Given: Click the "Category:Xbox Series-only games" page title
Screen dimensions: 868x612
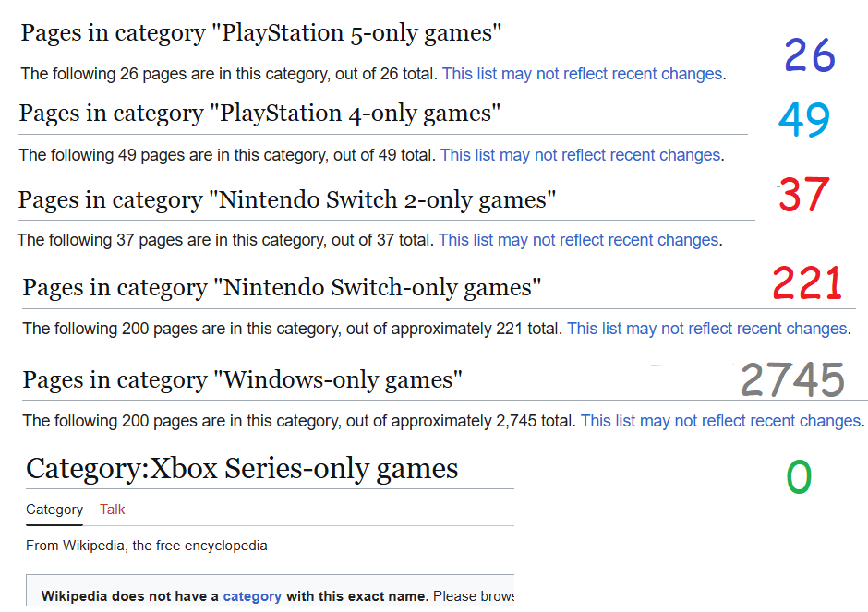Looking at the screenshot, I should pos(242,469).
